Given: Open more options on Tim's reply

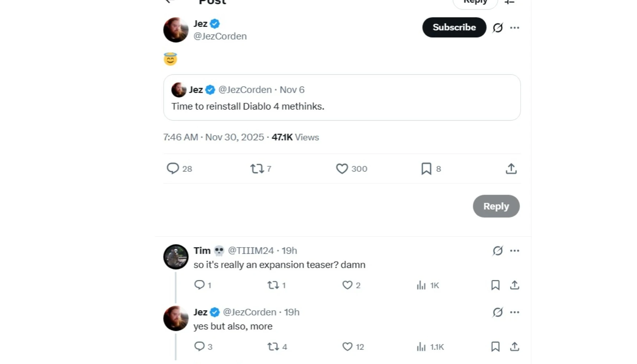Looking at the screenshot, I should (515, 251).
